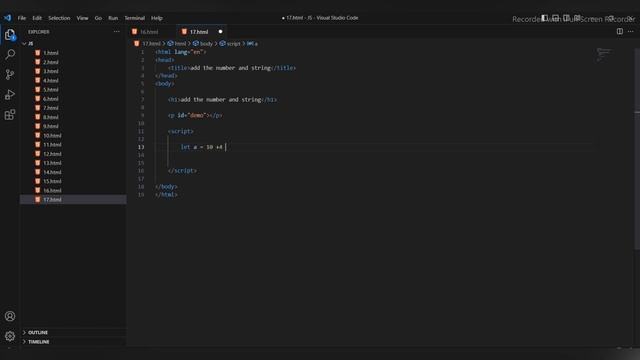Open the Help menu
The width and height of the screenshot is (640, 360).
pyautogui.click(x=157, y=18)
